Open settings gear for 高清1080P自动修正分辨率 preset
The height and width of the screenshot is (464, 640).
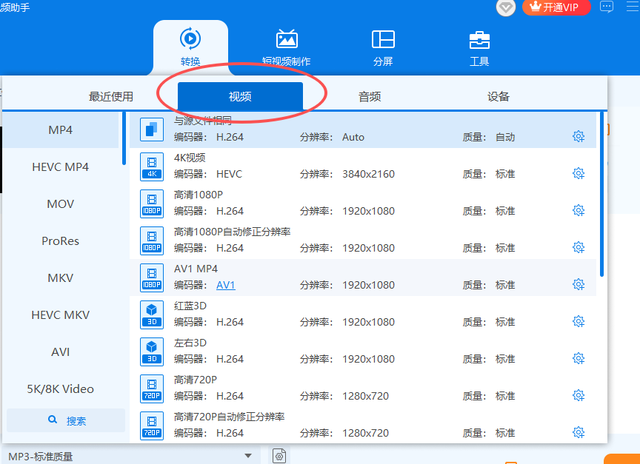[578, 247]
